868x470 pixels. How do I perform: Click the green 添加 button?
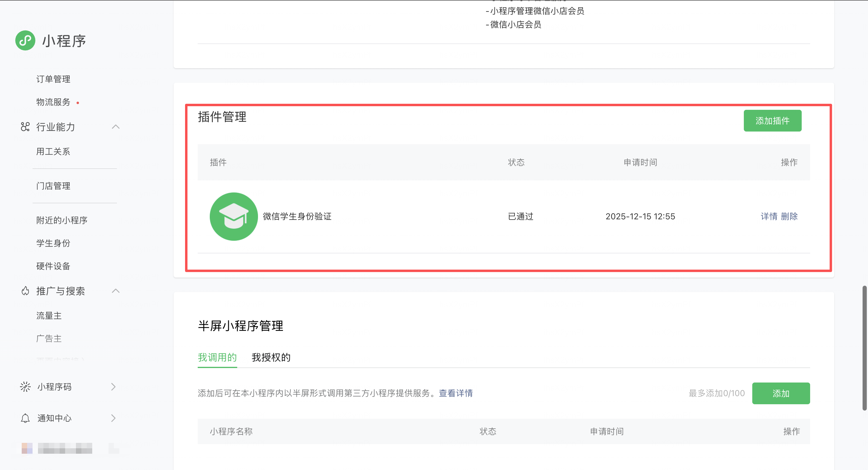(781, 393)
